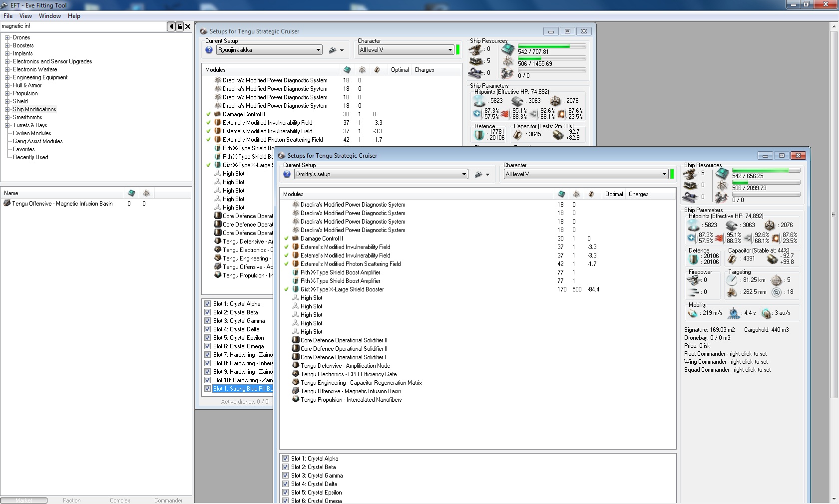This screenshot has width=839, height=504.
Task: Open the Window menu
Action: click(x=50, y=16)
